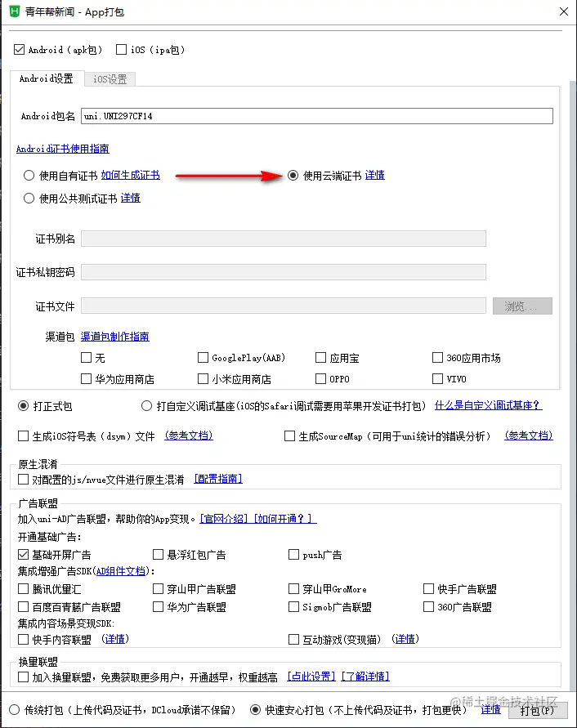Screen dimensions: 577x728
Task: Open 详情 link beside 互动游戏(变现猫)
Action: (x=405, y=639)
